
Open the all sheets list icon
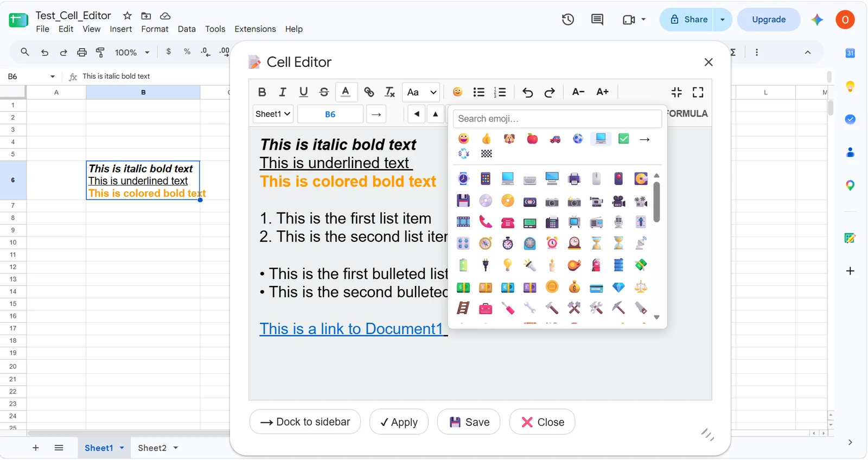pos(59,448)
